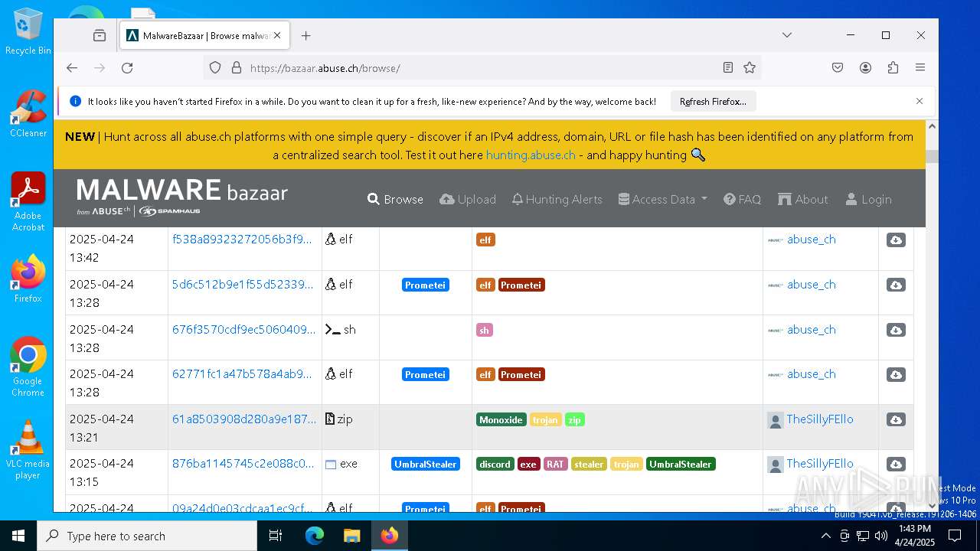Image resolution: width=980 pixels, height=551 pixels.
Task: Open Hunting Alerts page
Action: click(x=557, y=199)
